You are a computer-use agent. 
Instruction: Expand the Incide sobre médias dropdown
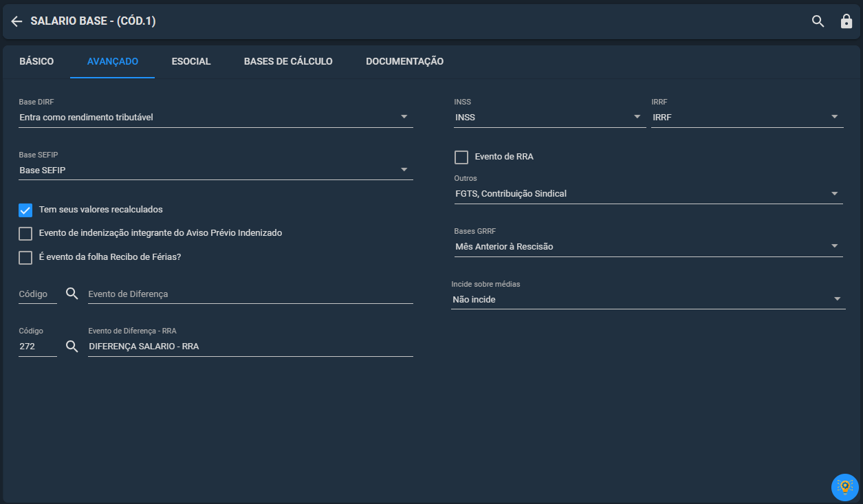coord(648,300)
